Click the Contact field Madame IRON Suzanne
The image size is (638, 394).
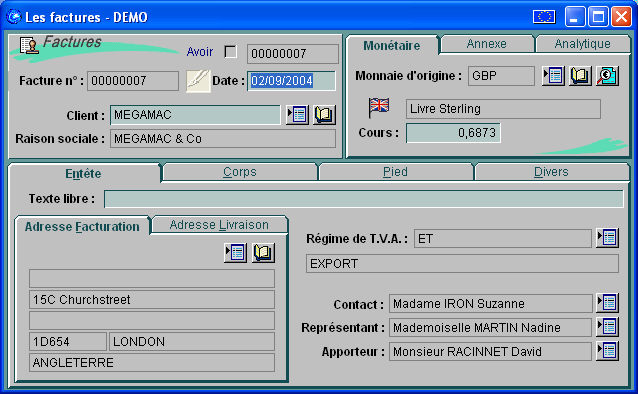[x=491, y=303]
